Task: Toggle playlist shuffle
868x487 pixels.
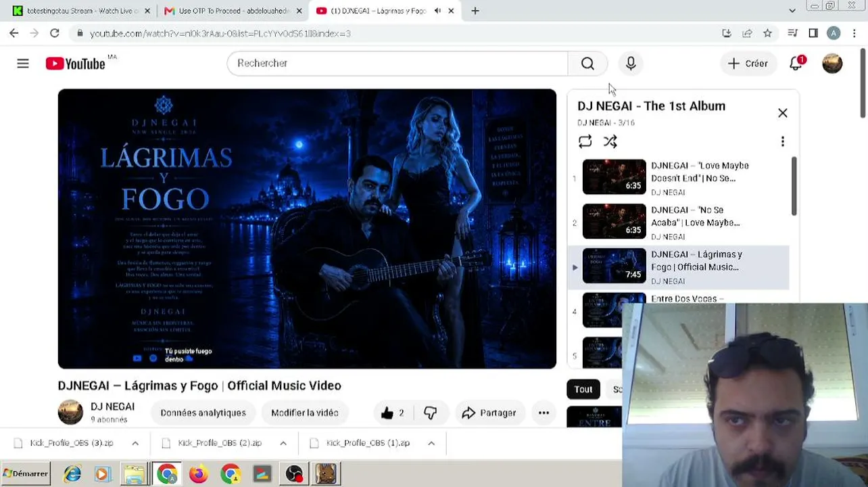Action: [x=610, y=141]
